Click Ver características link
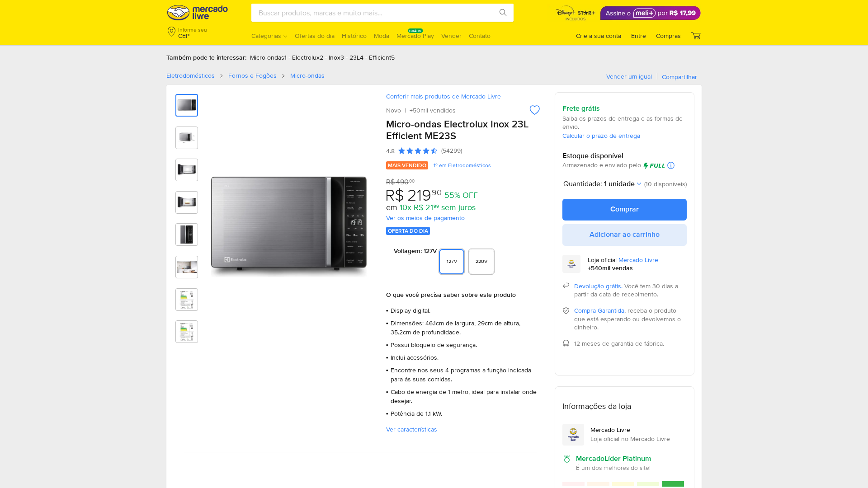The height and width of the screenshot is (488, 868). (411, 430)
